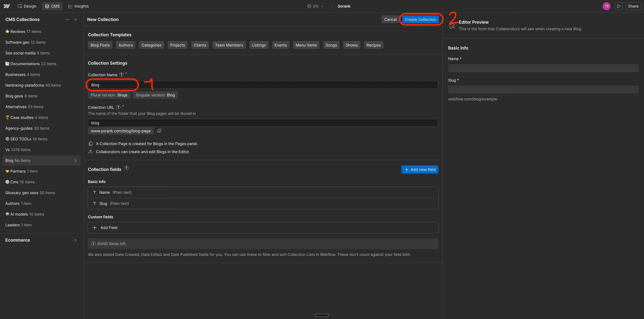Click the Create Collection button

(420, 19)
